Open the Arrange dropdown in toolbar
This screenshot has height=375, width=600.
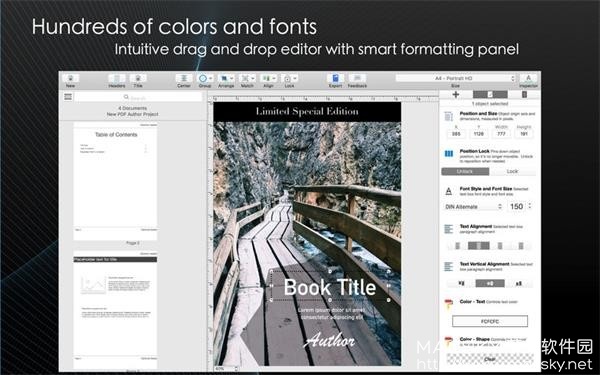coord(226,78)
